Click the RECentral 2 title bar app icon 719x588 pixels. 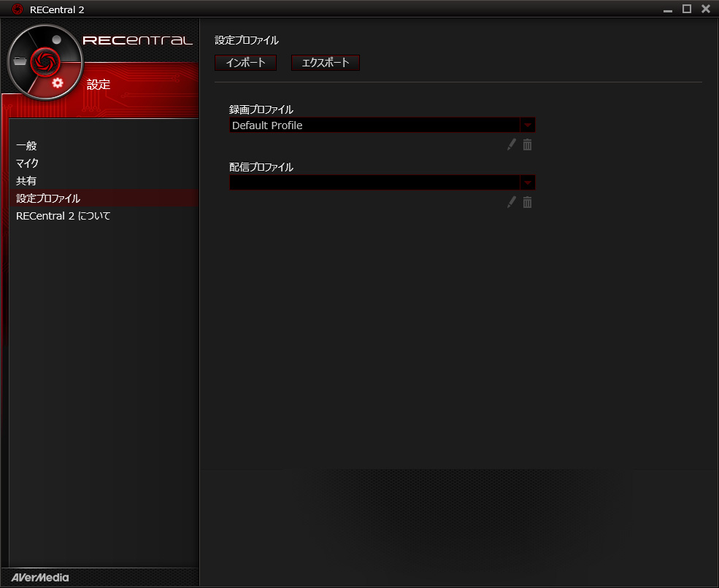18,9
